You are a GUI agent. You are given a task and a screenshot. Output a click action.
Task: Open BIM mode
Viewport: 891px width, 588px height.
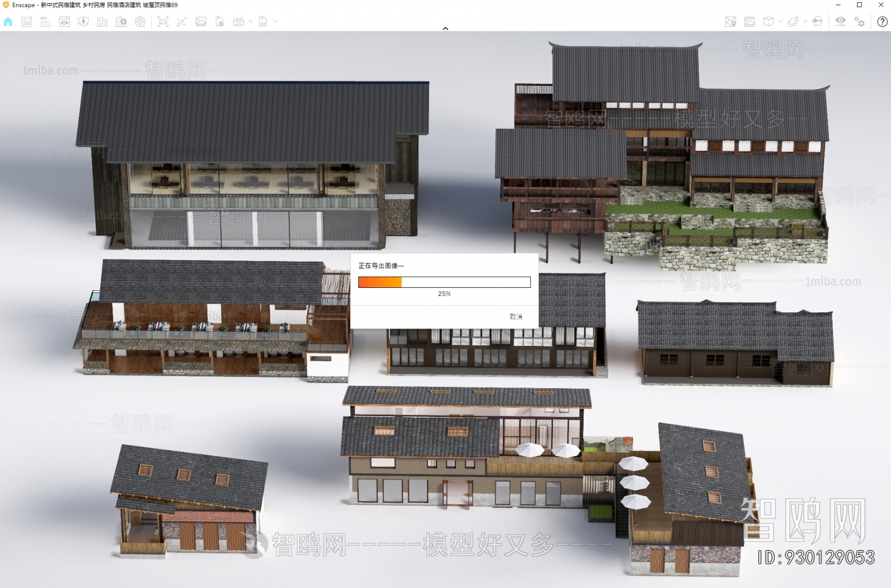coord(44,22)
